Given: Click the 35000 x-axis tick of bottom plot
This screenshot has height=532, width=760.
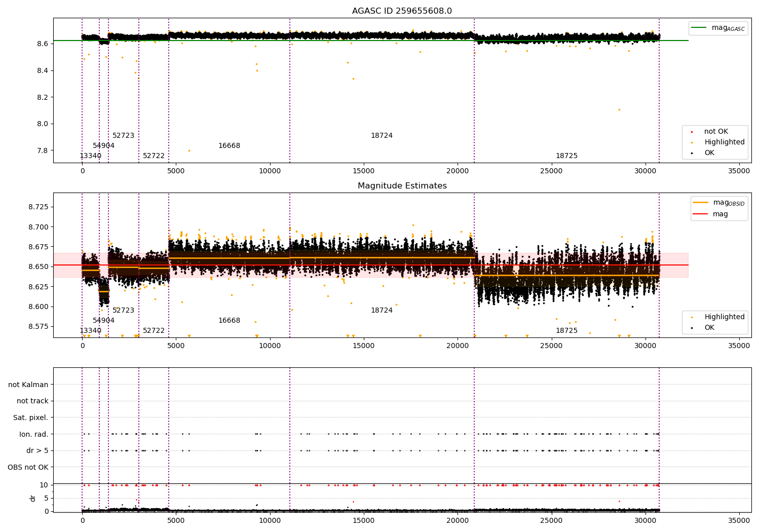Looking at the screenshot, I should pos(739,521).
